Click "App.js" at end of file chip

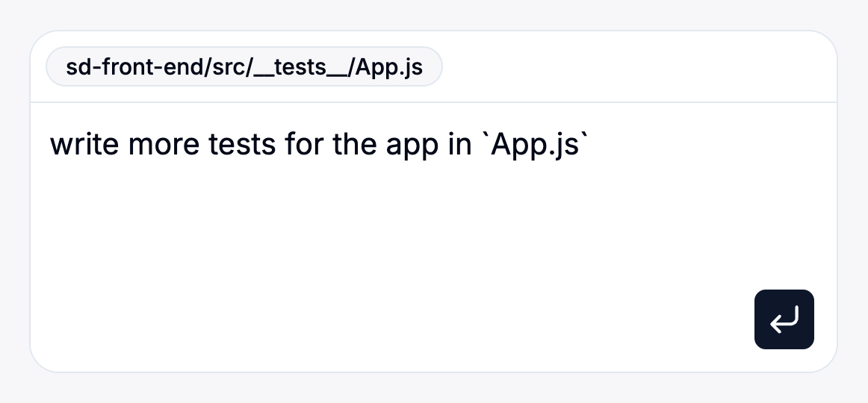click(x=389, y=68)
